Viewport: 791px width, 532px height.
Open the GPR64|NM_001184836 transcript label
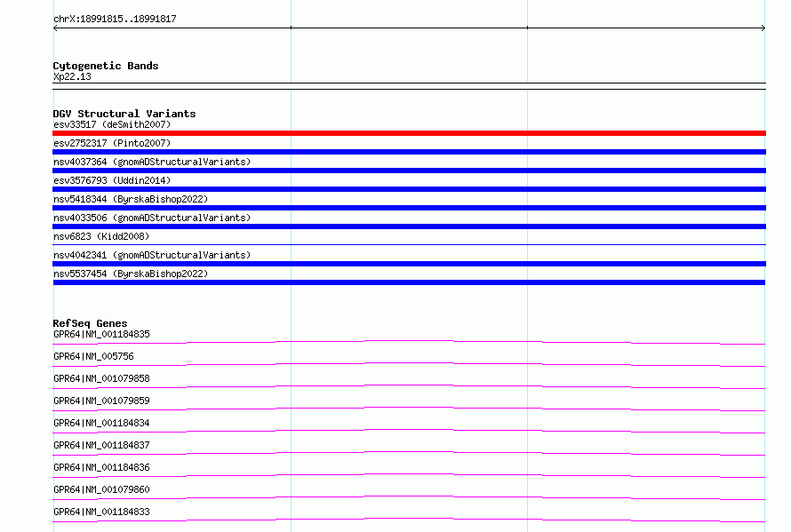click(101, 467)
